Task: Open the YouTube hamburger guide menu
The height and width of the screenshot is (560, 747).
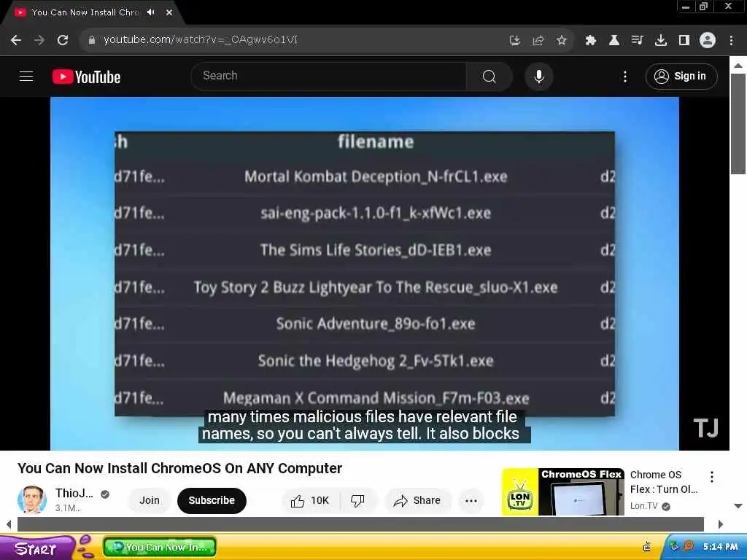Action: (26, 76)
